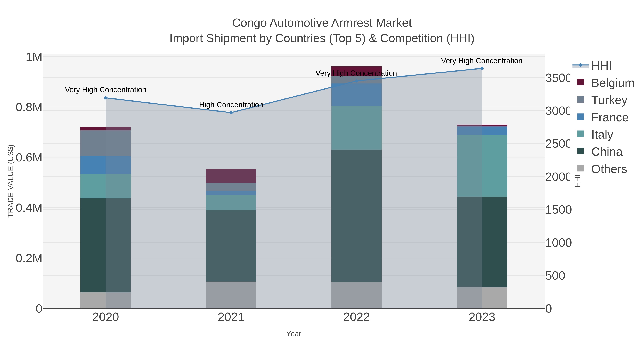Viewport: 644px width, 362px height.
Task: Toggle the HHI line legend entry
Action: 592,65
